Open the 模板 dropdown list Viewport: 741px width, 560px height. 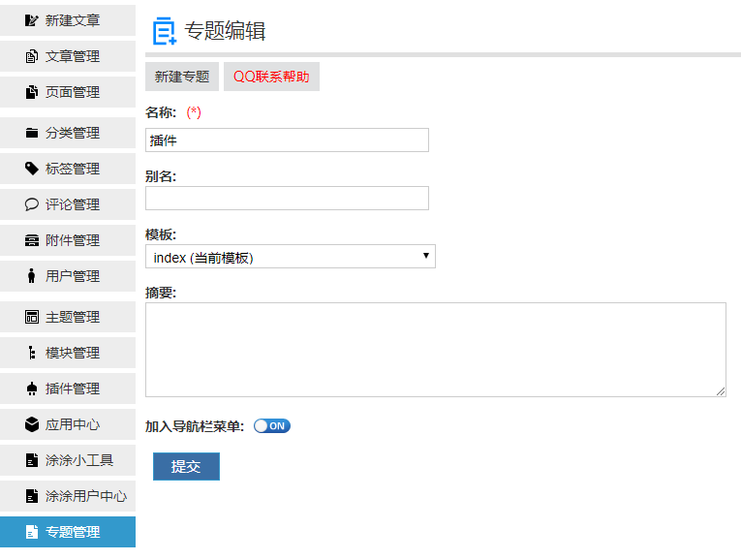[291, 257]
